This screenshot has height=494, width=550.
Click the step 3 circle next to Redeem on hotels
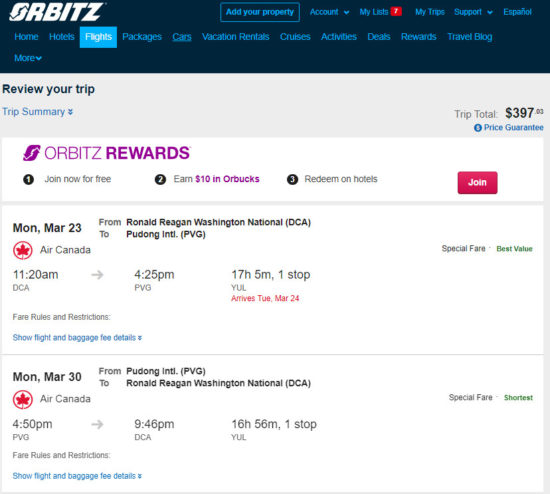point(292,180)
